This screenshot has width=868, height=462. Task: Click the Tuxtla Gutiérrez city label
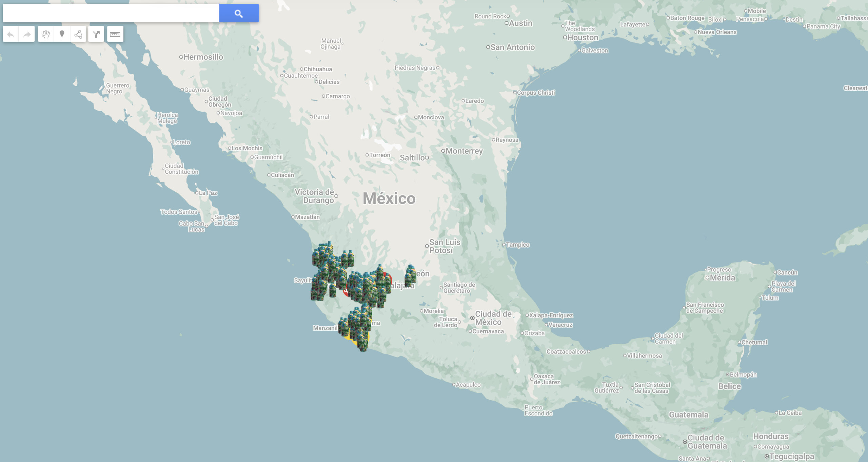(x=607, y=388)
